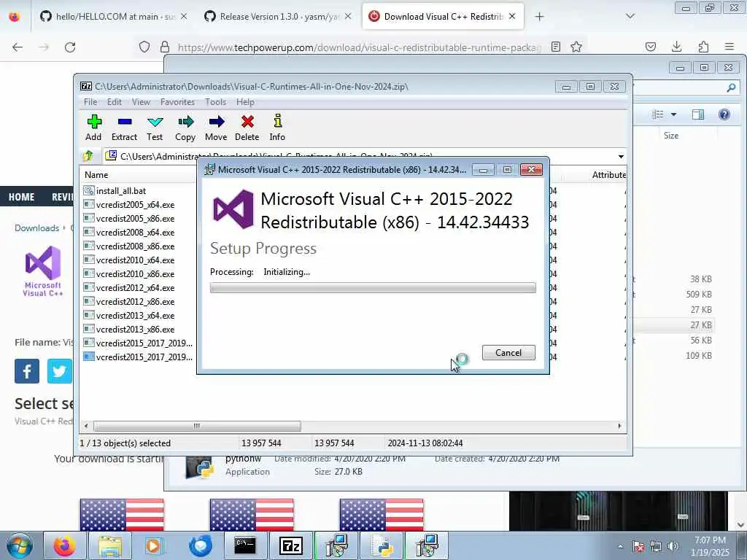Screen dimensions: 747x560
Task: Select vcredist2012_x86.exe in the list
Action: (135, 301)
